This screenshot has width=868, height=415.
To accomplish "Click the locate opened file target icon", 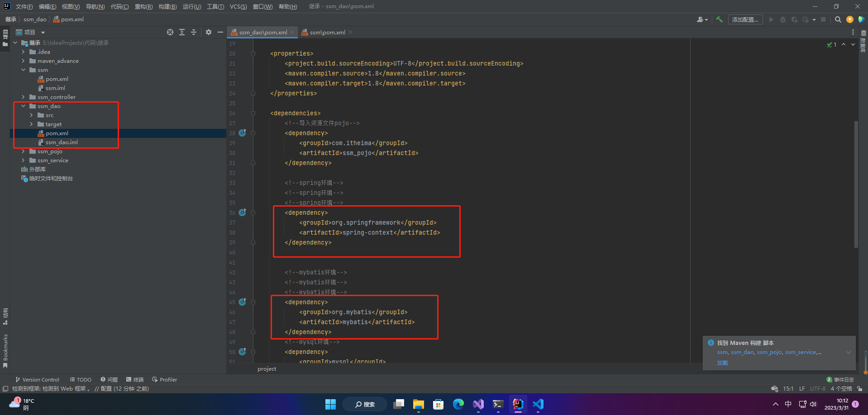I will click(170, 32).
